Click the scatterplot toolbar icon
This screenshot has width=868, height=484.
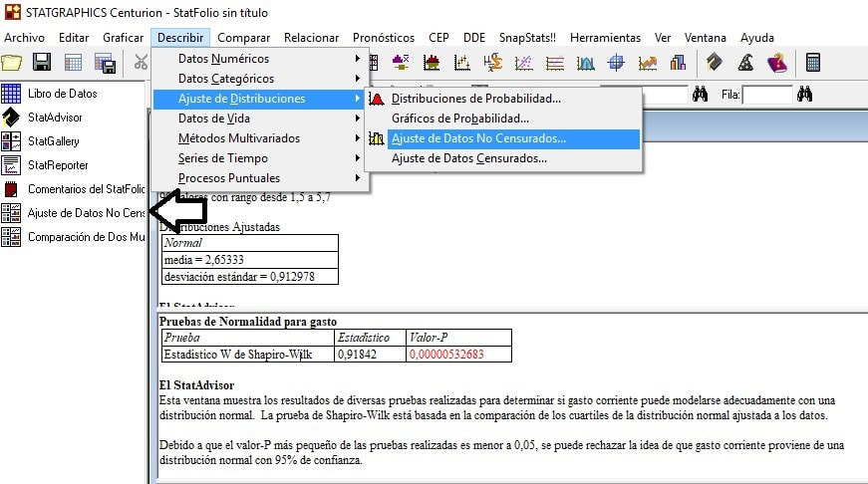click(461, 63)
